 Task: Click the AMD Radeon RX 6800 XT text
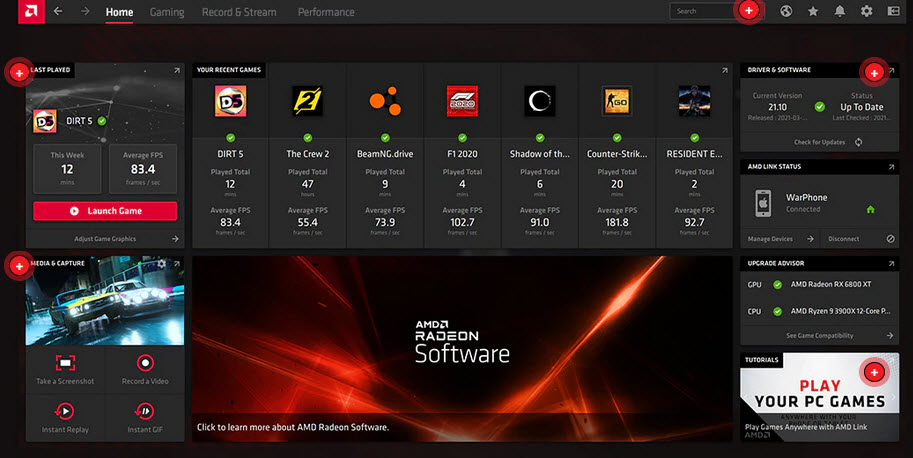click(x=831, y=285)
